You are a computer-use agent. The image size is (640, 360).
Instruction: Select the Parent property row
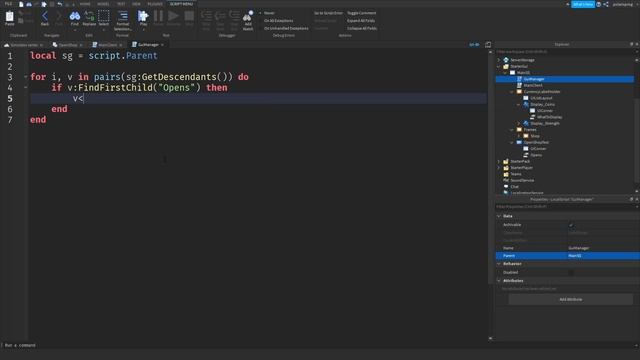point(568,256)
